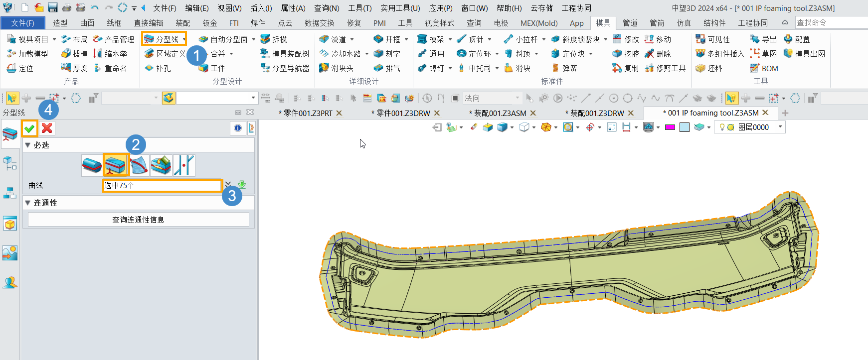Switch to the 装配001.Z3ASM document tab

point(500,113)
